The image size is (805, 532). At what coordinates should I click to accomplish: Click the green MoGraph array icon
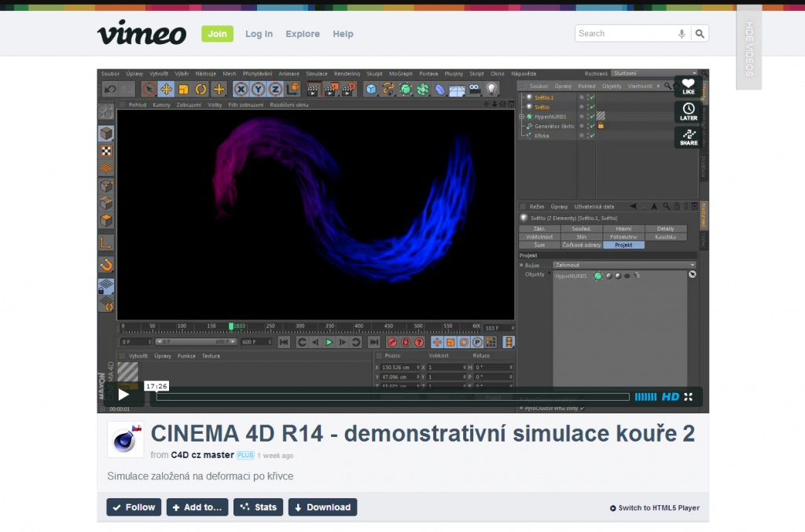422,90
